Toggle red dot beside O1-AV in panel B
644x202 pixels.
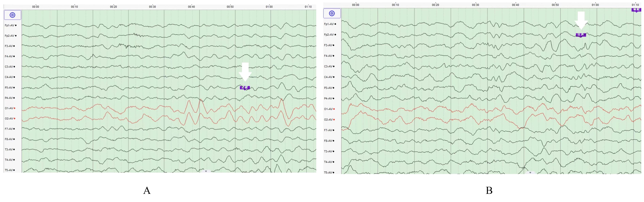pyautogui.click(x=334, y=109)
